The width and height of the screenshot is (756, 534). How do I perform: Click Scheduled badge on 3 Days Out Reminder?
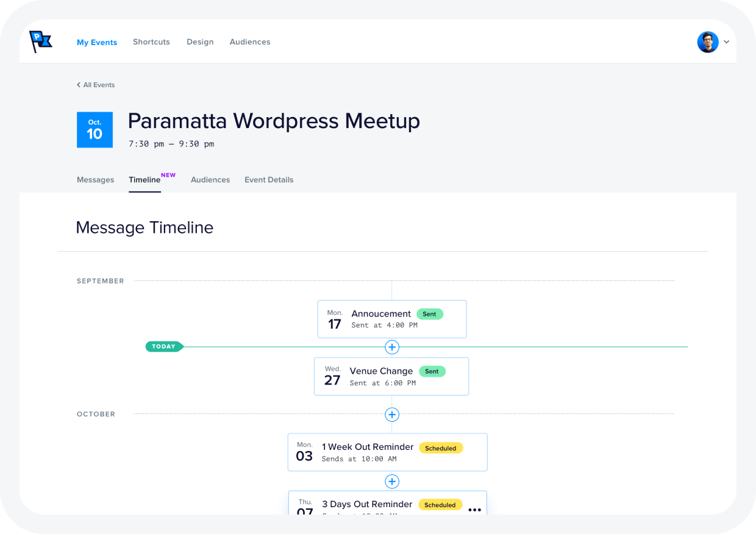(440, 505)
